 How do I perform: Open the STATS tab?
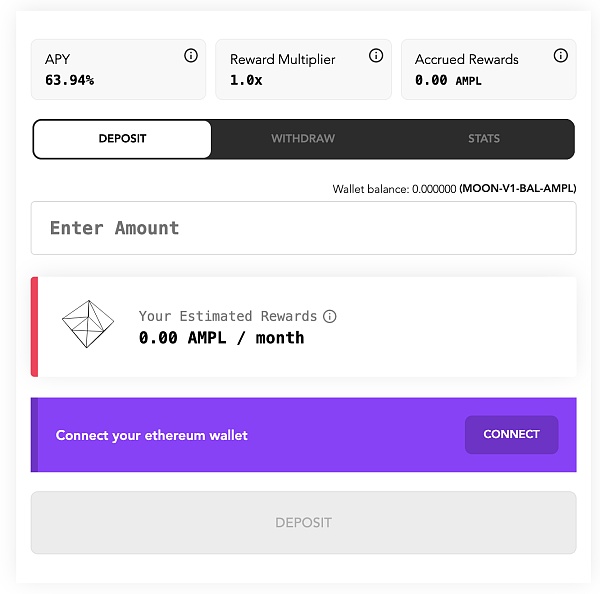(x=484, y=139)
